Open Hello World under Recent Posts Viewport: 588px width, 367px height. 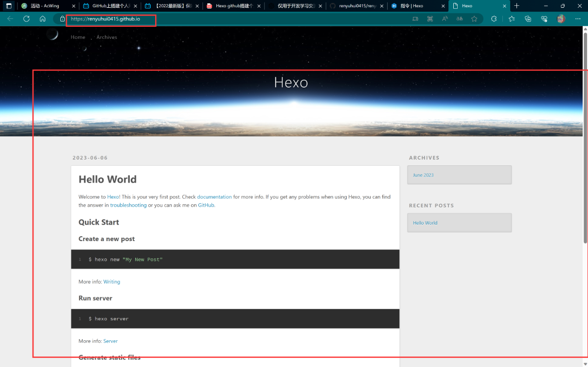coord(425,223)
